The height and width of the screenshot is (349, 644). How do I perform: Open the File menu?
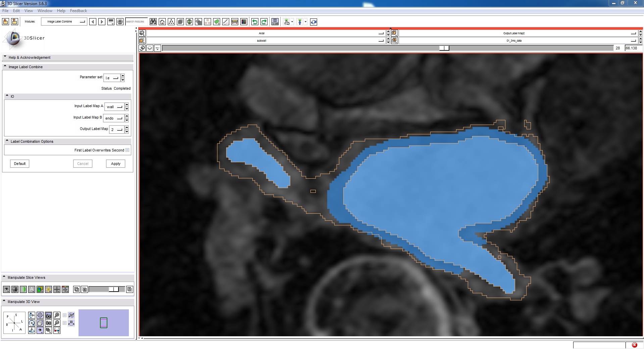tap(5, 11)
